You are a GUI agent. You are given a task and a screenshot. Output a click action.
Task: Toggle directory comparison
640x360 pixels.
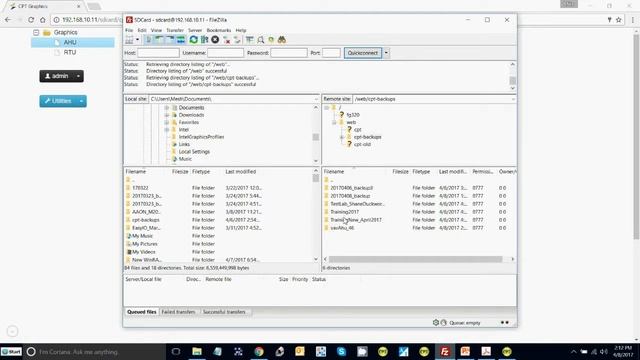(260, 40)
